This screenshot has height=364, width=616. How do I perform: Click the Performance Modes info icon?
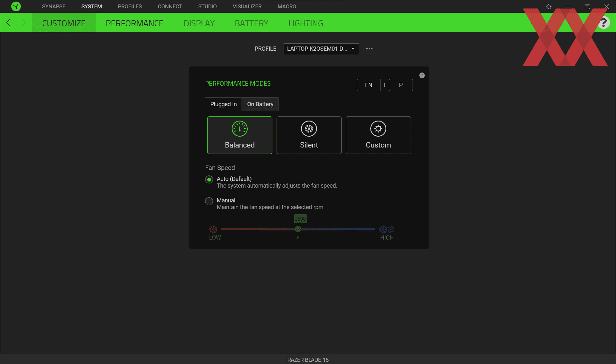pos(422,75)
